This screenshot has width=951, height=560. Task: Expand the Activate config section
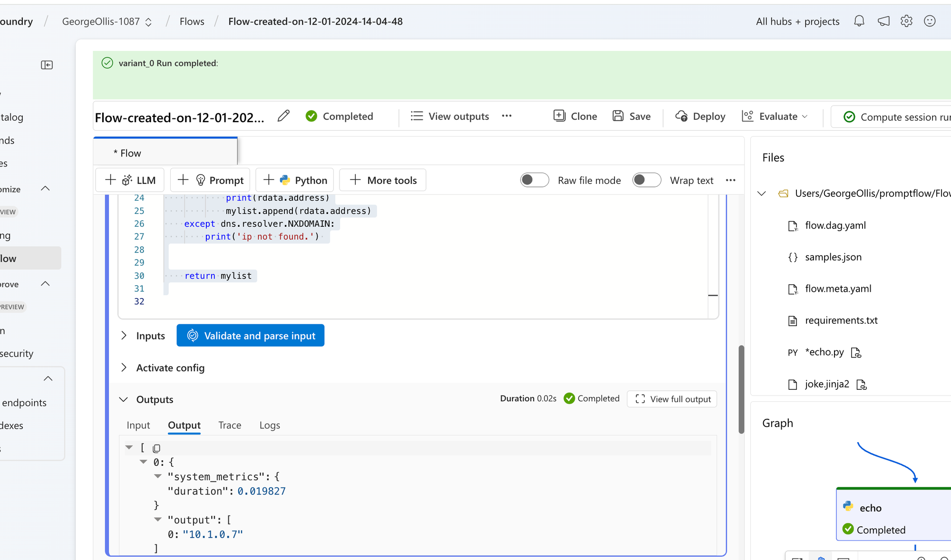[x=124, y=367]
